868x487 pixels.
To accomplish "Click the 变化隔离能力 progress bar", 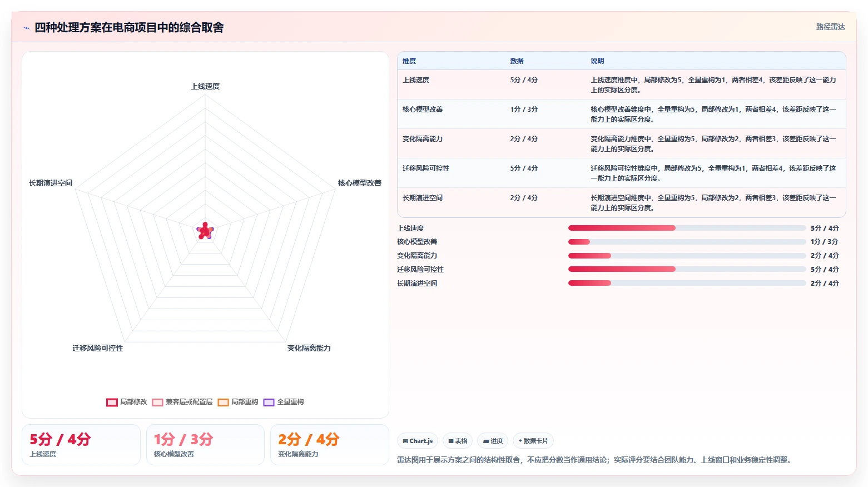I will point(687,256).
